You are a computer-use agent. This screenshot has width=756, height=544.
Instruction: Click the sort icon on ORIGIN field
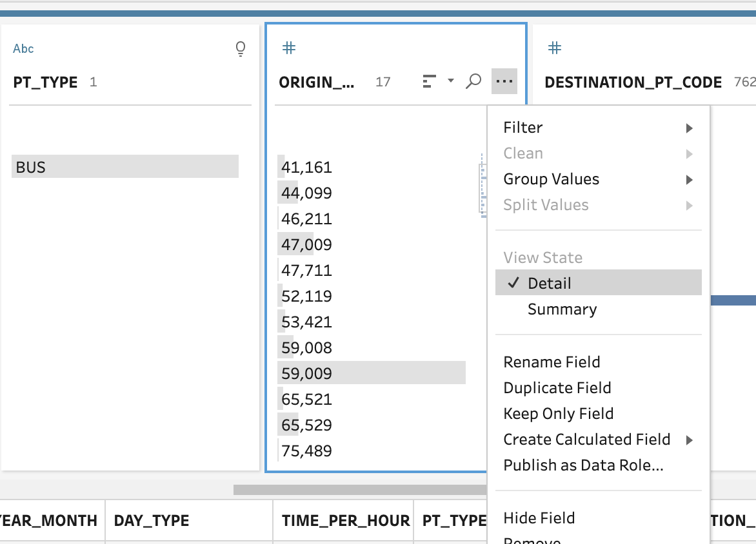429,81
